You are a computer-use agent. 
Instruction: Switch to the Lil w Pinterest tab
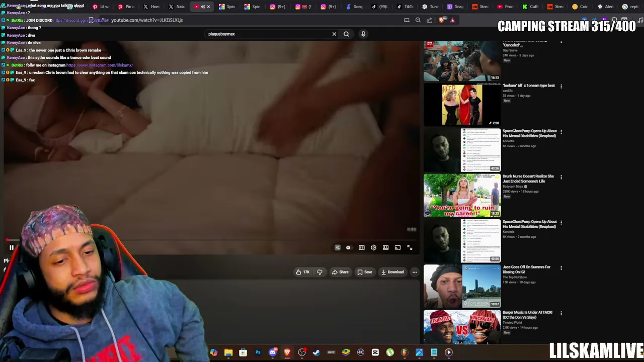coord(101,7)
